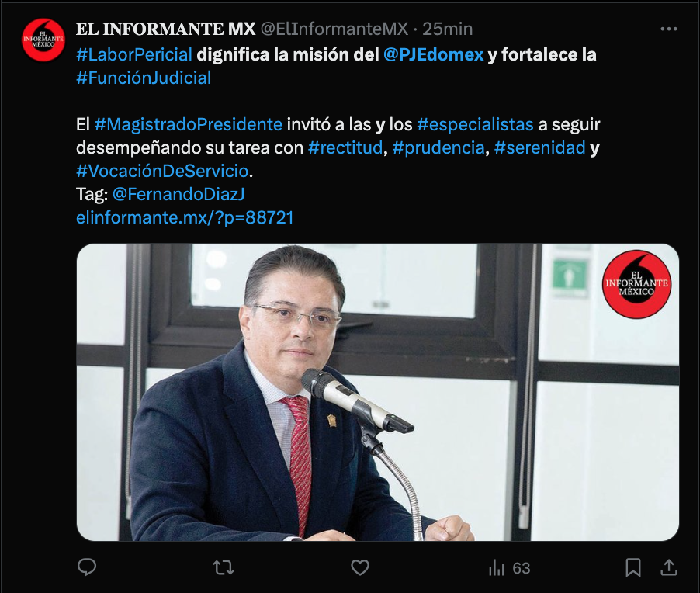
Task: Open the #LaborPericial hashtag
Action: click(134, 54)
